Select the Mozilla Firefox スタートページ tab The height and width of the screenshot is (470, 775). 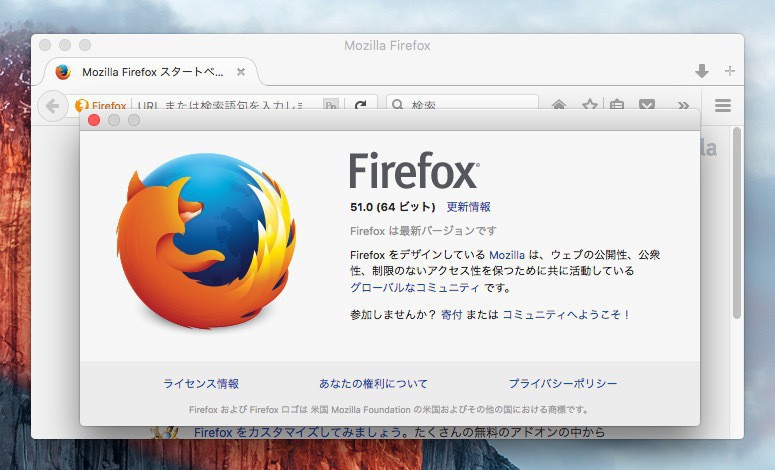(x=152, y=72)
